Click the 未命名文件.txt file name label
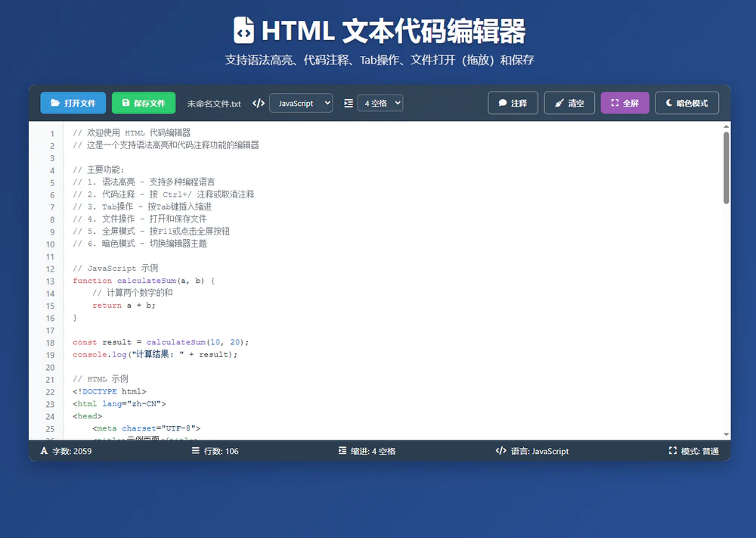Viewport: 756px width, 538px height. pos(214,104)
